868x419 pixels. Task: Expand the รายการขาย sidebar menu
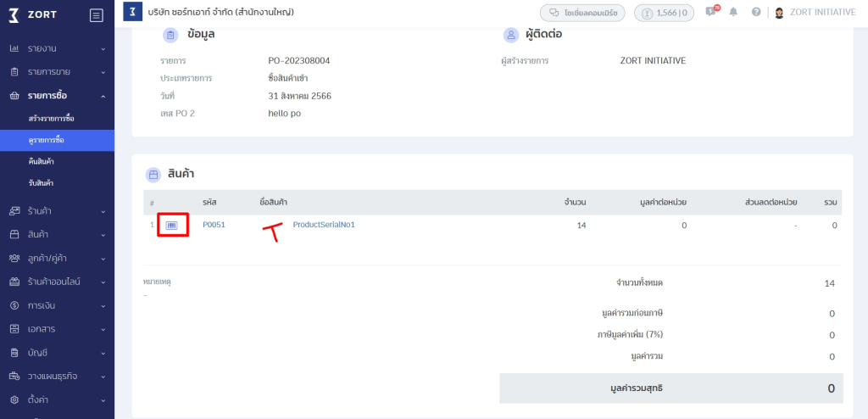pyautogui.click(x=57, y=72)
